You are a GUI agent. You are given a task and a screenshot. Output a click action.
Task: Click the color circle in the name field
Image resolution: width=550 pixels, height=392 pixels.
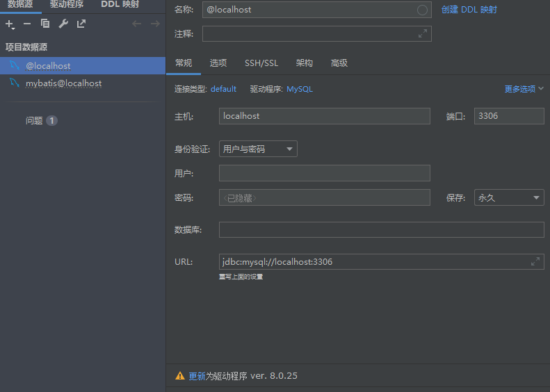pyautogui.click(x=422, y=10)
